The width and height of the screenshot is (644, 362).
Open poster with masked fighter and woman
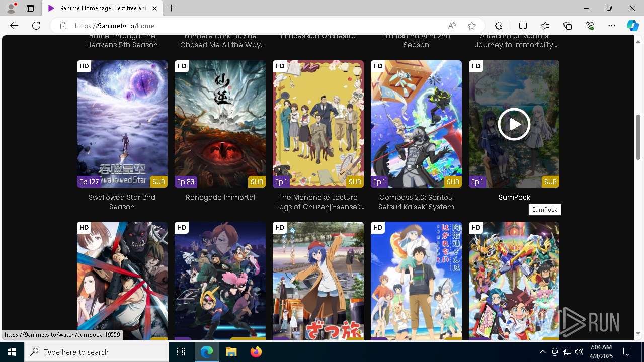click(122, 281)
